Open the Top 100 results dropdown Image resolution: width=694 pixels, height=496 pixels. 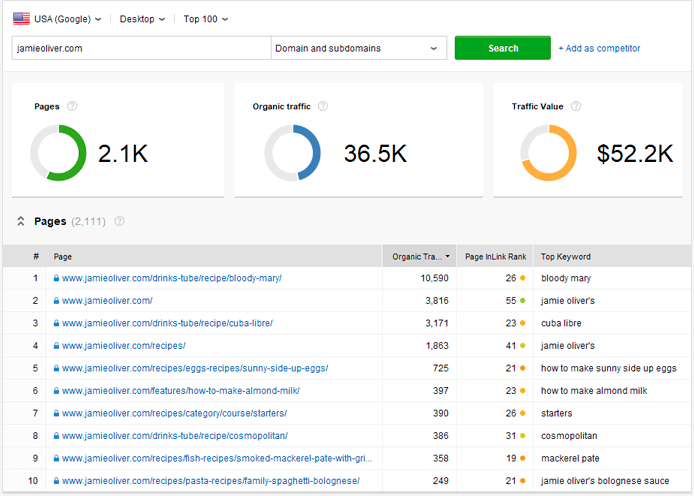coord(206,19)
